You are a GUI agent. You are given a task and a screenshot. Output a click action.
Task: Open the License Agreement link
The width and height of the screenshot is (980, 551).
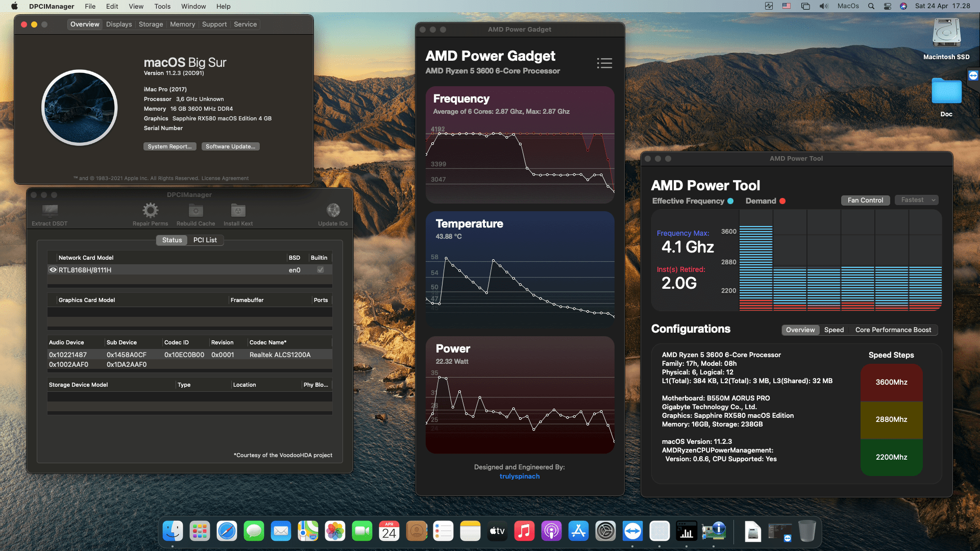(225, 179)
